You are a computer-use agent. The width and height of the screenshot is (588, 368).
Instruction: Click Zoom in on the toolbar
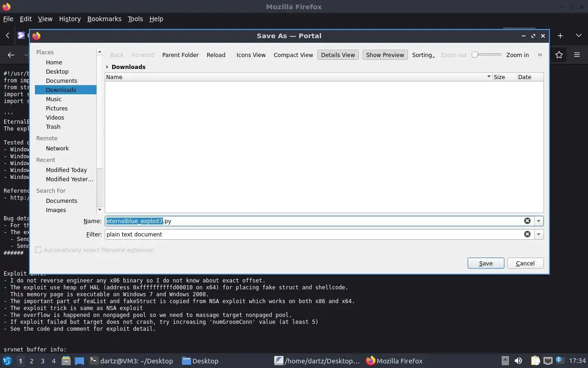click(517, 55)
